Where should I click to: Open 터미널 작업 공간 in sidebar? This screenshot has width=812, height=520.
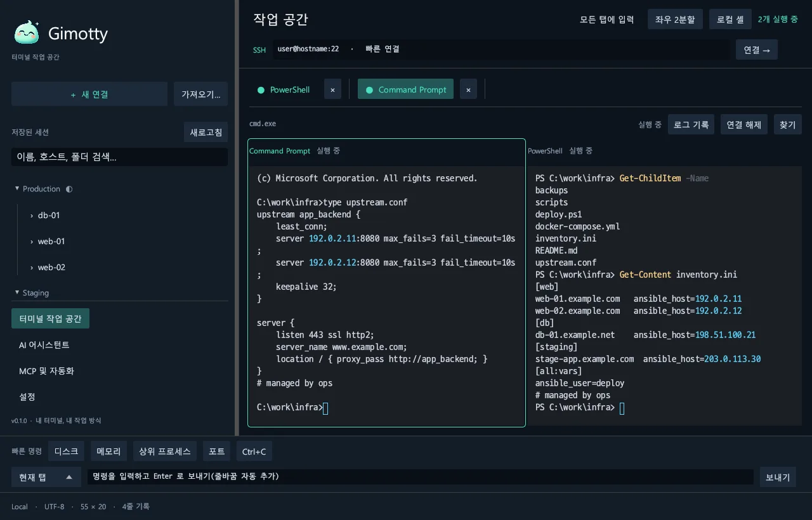pos(50,318)
